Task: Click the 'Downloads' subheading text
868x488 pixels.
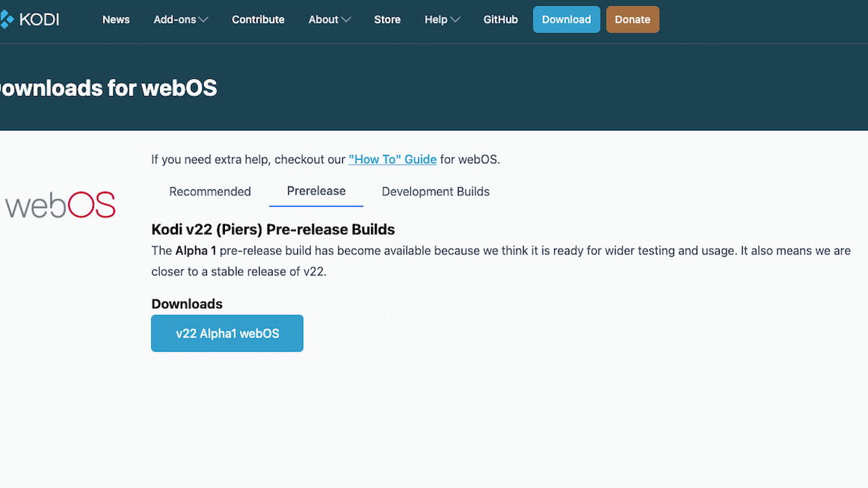Action: pyautogui.click(x=187, y=304)
